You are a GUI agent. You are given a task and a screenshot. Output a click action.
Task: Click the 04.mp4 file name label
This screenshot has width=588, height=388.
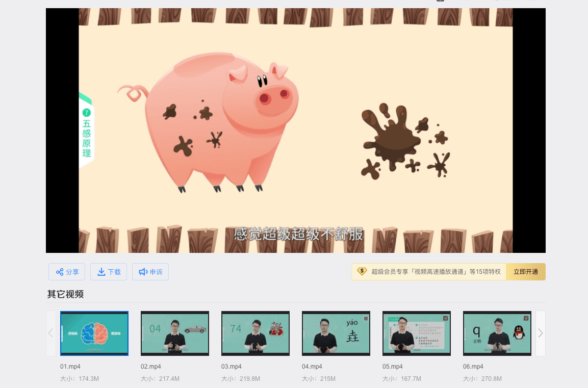click(x=312, y=367)
